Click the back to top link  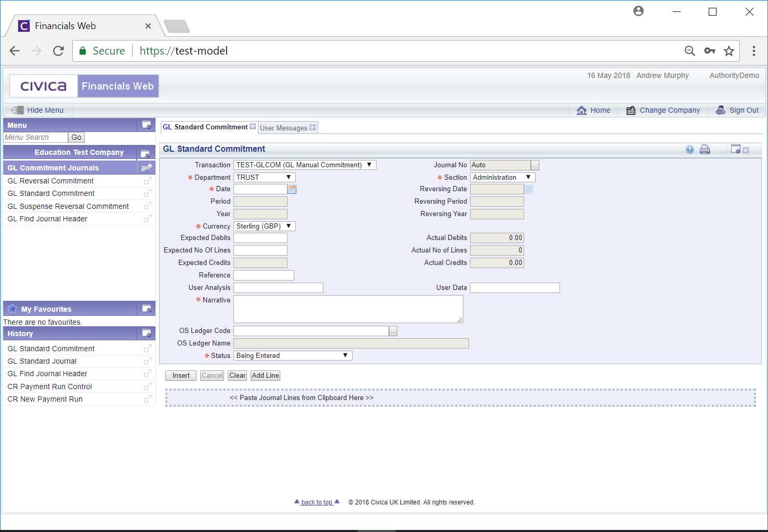click(317, 502)
